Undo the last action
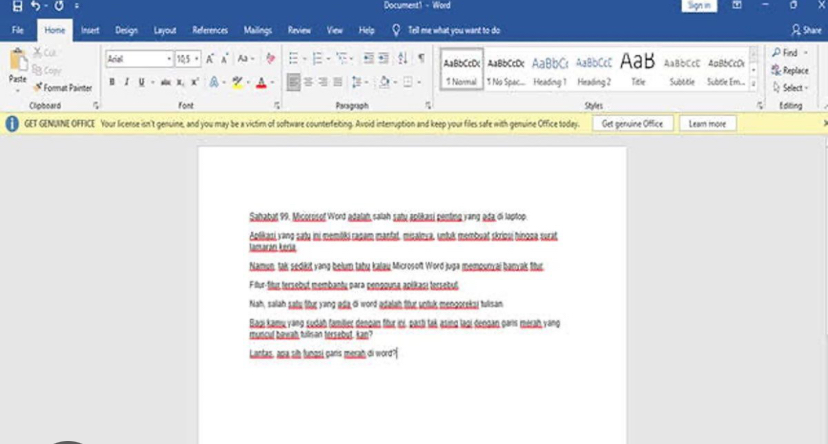Image resolution: width=828 pixels, height=444 pixels. pos(35,6)
